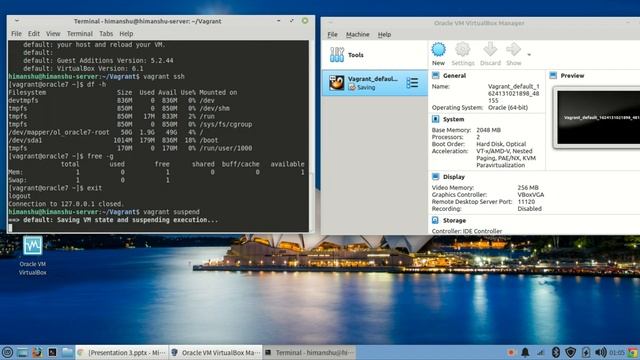Open VirtualBox File menu
The width and height of the screenshot is (640, 360).
332,35
